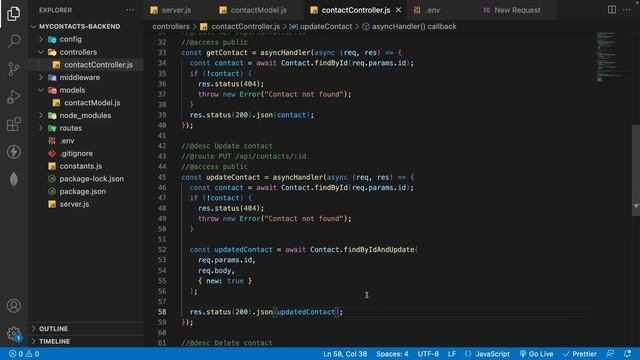Open the Explorer view in activity bar
The image size is (640, 360).
tap(13, 13)
